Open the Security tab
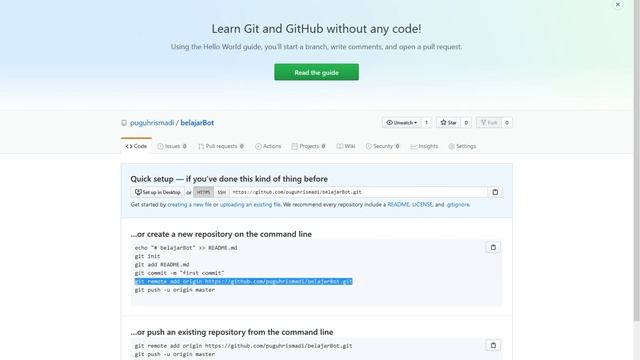The width and height of the screenshot is (640, 360). pos(382,146)
